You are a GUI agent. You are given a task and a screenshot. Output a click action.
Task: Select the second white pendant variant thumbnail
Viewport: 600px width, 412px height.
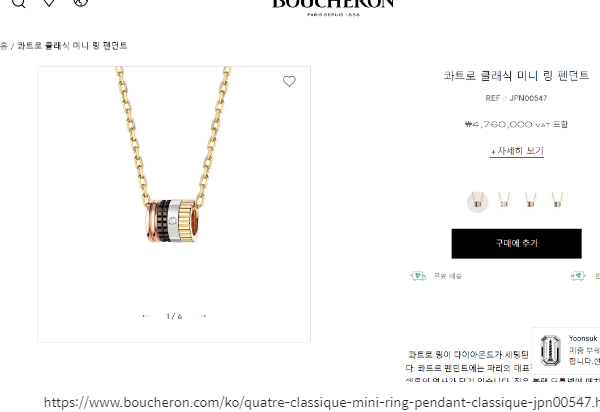[504, 200]
